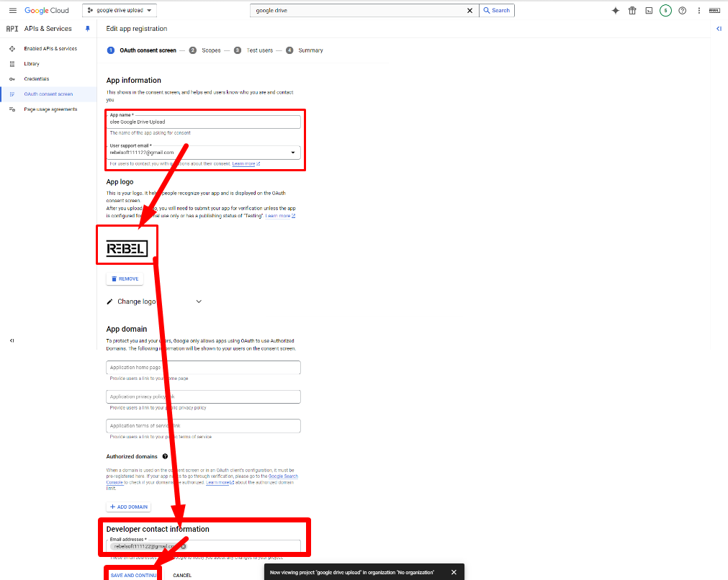Click the 'App domain' heading

[126, 329]
